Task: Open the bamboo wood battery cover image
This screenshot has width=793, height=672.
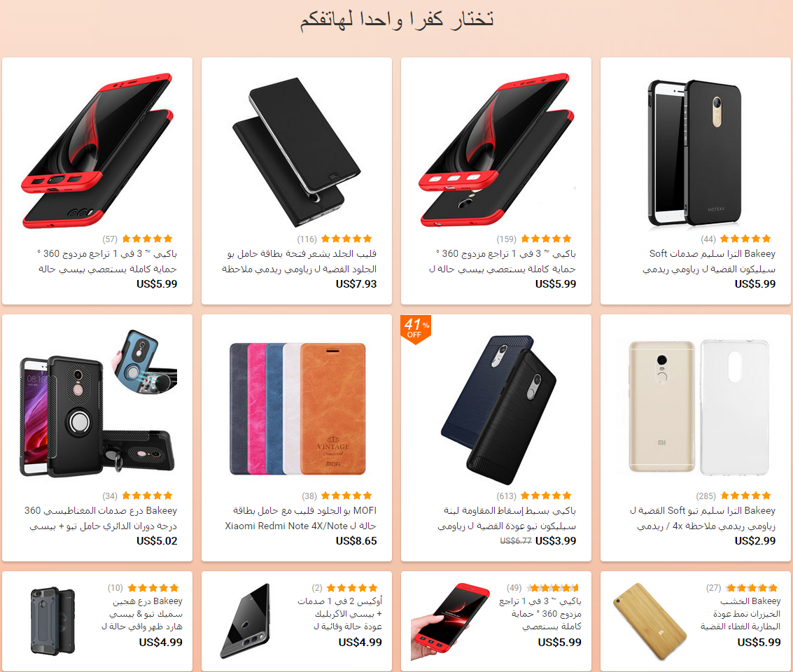Action: 650,622
